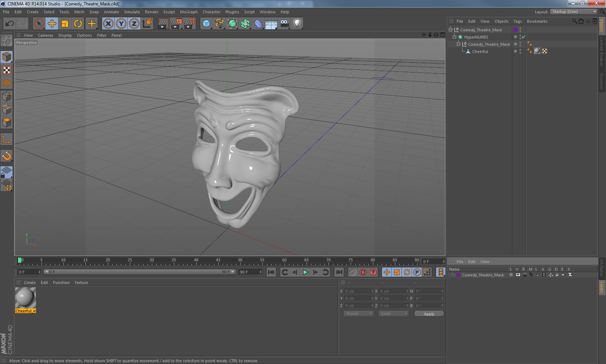The width and height of the screenshot is (606, 364).
Task: Render active view clapperboard icon
Action: point(163,24)
